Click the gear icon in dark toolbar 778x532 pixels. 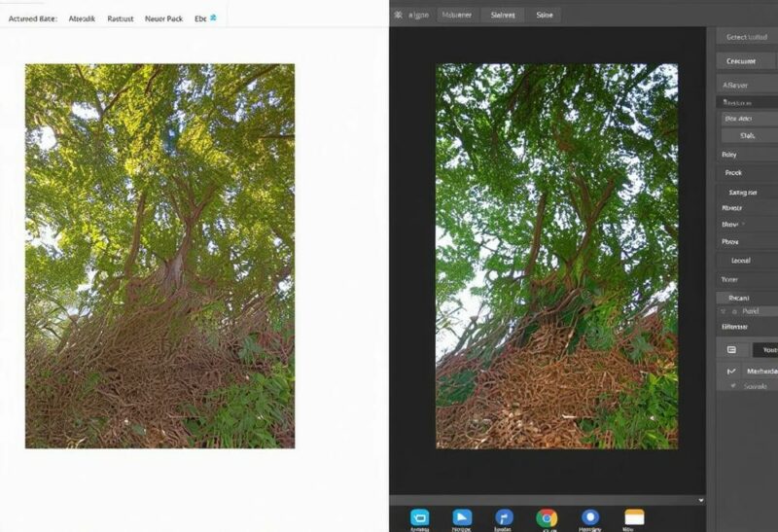point(398,15)
